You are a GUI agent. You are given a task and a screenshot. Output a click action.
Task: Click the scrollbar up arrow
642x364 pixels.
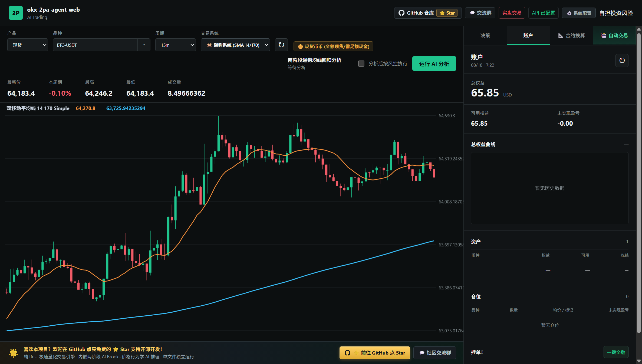[x=639, y=29]
